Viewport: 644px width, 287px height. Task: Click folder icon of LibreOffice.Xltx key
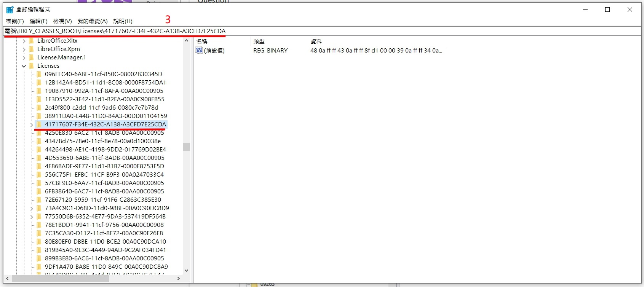[x=32, y=41]
